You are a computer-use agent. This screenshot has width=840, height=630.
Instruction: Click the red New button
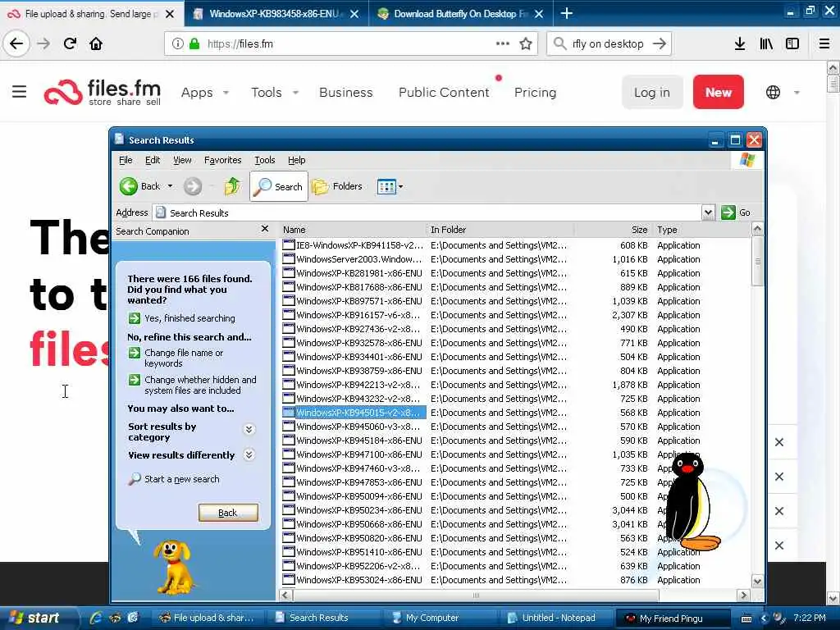tap(718, 92)
